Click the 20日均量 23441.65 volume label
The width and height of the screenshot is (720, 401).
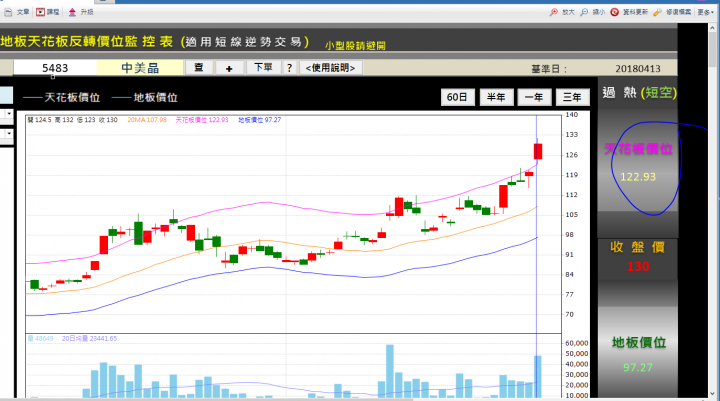click(x=89, y=339)
